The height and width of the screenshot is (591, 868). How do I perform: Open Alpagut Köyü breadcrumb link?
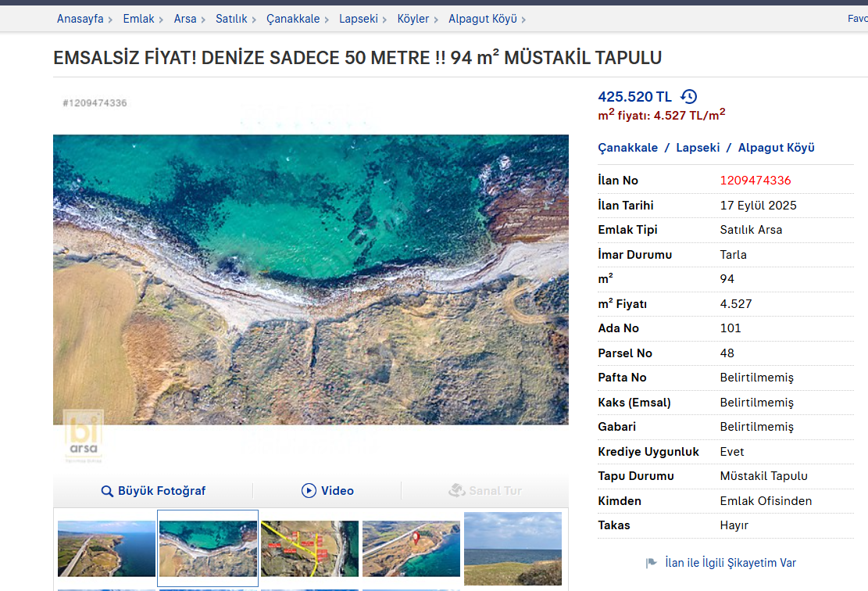coord(483,19)
